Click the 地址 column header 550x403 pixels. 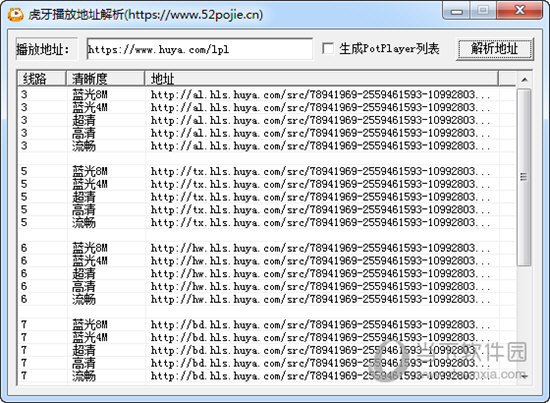point(321,79)
